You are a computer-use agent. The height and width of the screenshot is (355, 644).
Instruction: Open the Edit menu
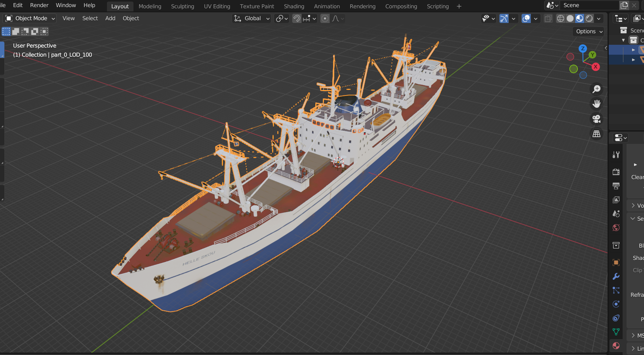[x=18, y=5]
